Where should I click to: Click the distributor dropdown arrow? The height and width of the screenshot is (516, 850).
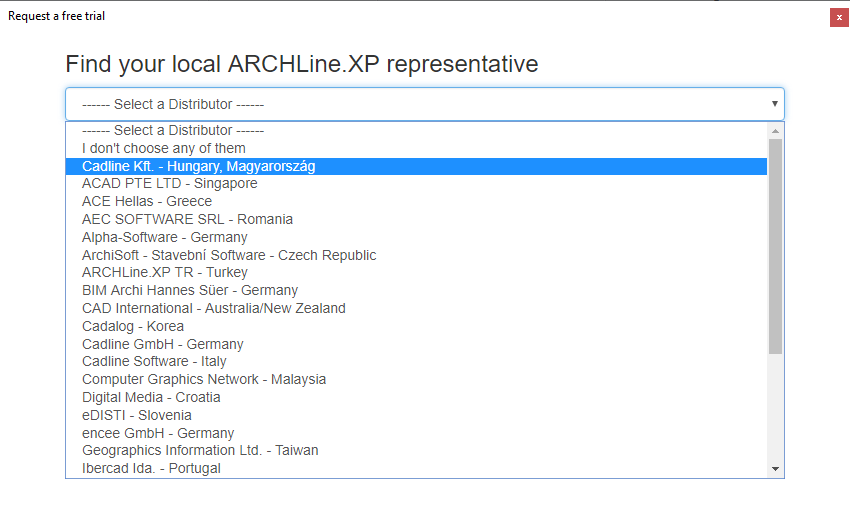click(774, 104)
